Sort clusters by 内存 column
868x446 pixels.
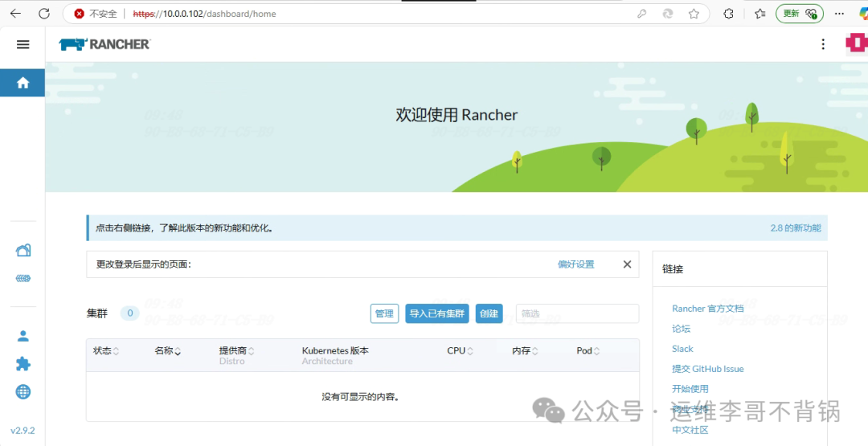pyautogui.click(x=526, y=351)
